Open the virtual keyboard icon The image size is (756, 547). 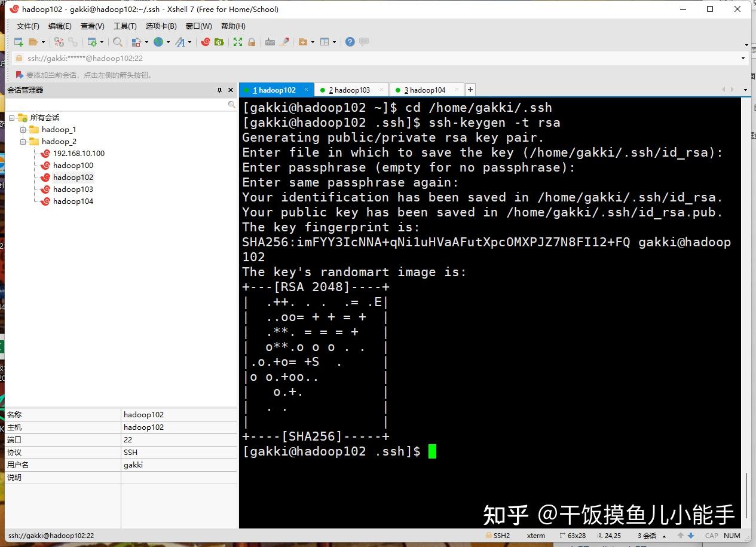coord(270,42)
